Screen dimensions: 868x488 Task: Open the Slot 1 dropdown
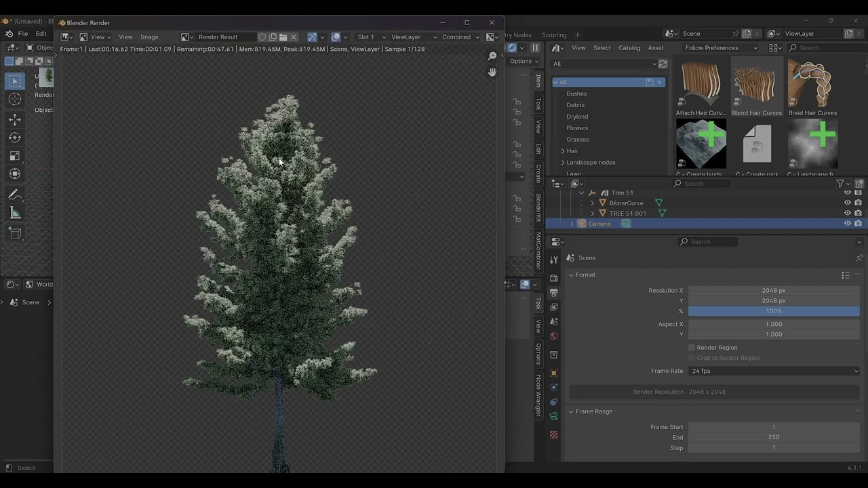coord(372,37)
